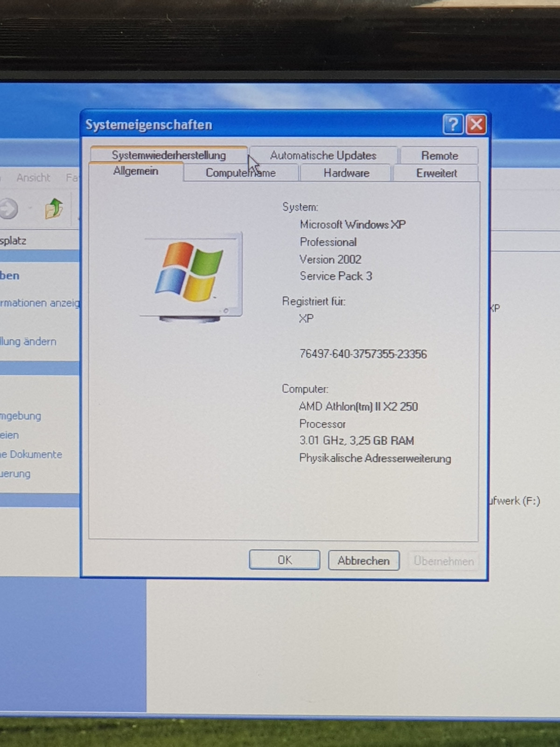Open the dropdown arrow beside the Forward button
560x747 pixels.
pyautogui.click(x=30, y=209)
